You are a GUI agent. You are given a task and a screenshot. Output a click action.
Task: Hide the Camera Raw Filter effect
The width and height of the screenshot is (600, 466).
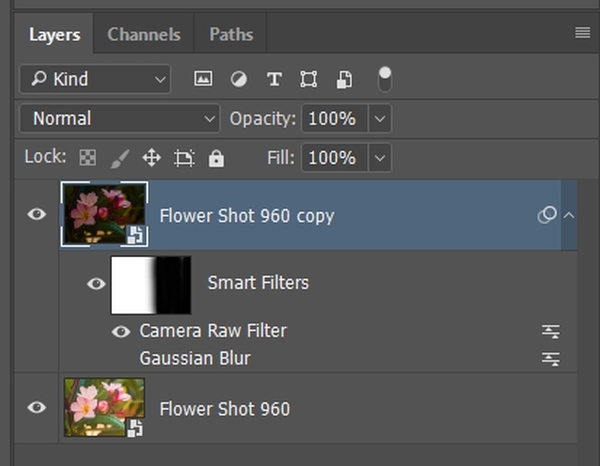pos(121,331)
